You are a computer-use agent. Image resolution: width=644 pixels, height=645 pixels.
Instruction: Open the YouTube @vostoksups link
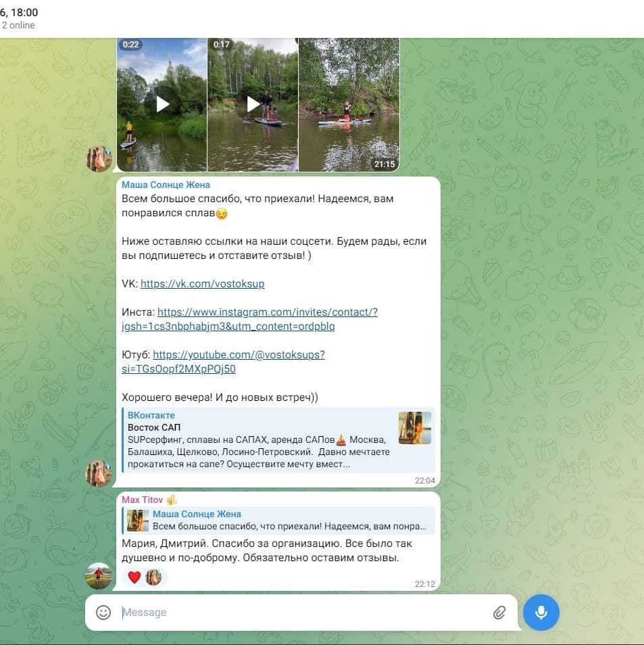pos(223,362)
